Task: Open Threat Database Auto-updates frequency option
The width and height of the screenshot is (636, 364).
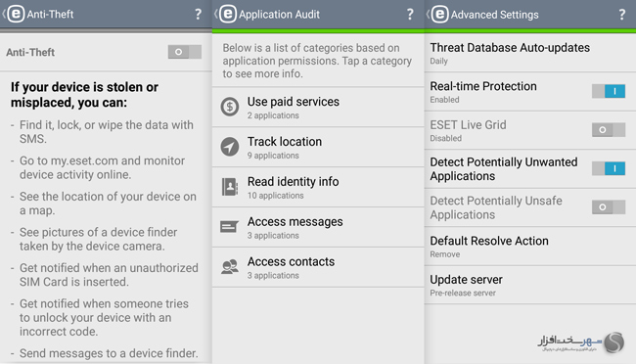Action: coord(530,53)
